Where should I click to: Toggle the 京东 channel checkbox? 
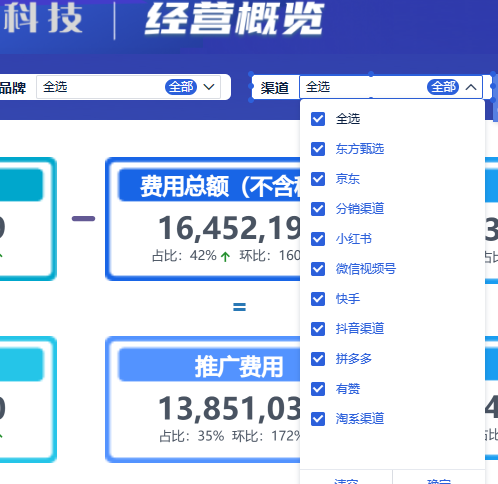[318, 179]
